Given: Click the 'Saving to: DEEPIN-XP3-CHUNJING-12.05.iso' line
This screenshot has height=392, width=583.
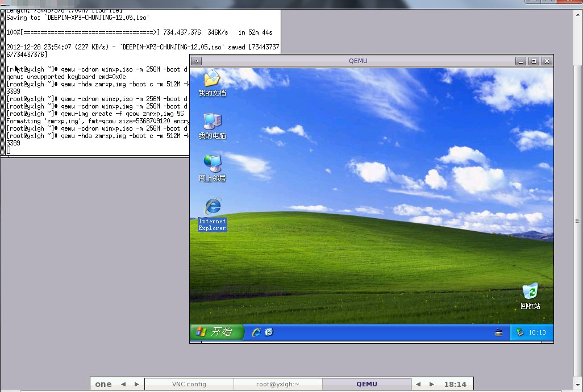Looking at the screenshot, I should (78, 18).
